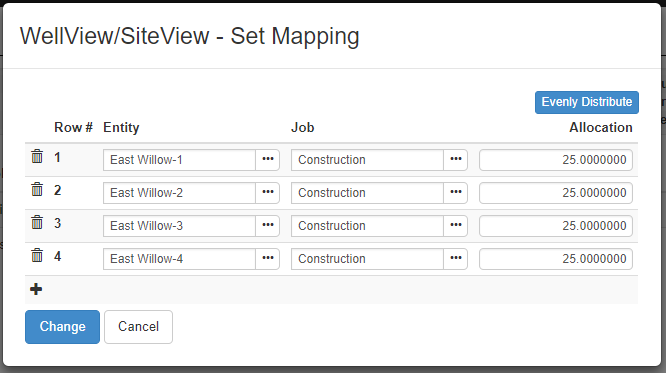
Task: Add a new mapping row with plus icon
Action: coord(36,289)
